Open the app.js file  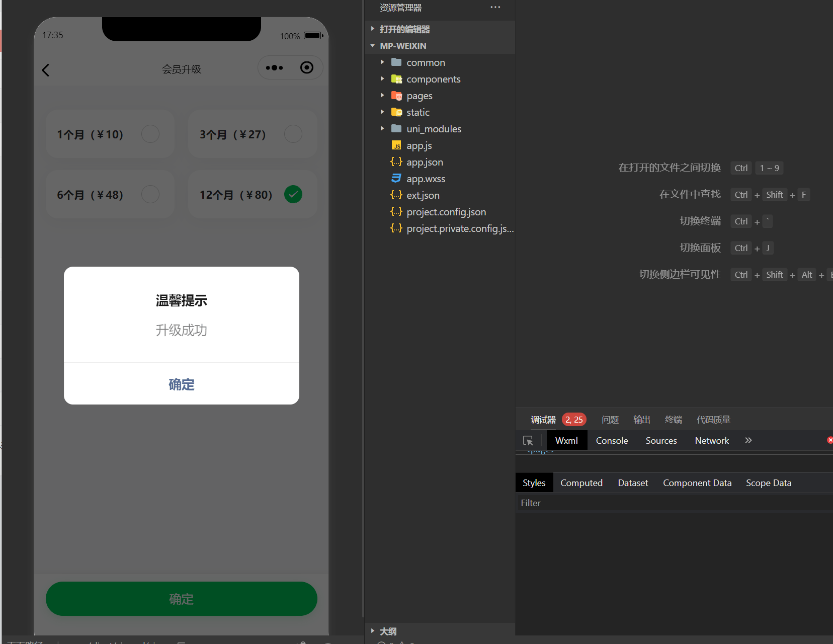[419, 145]
